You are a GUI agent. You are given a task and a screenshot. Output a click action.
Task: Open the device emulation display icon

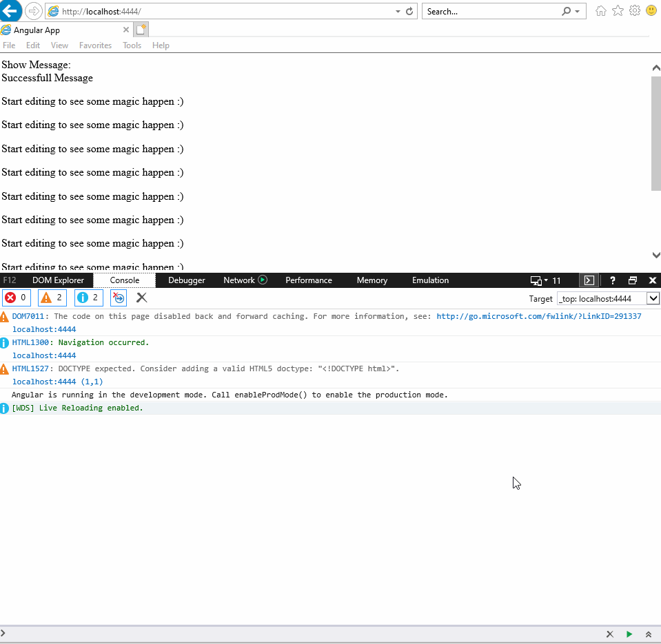point(537,280)
